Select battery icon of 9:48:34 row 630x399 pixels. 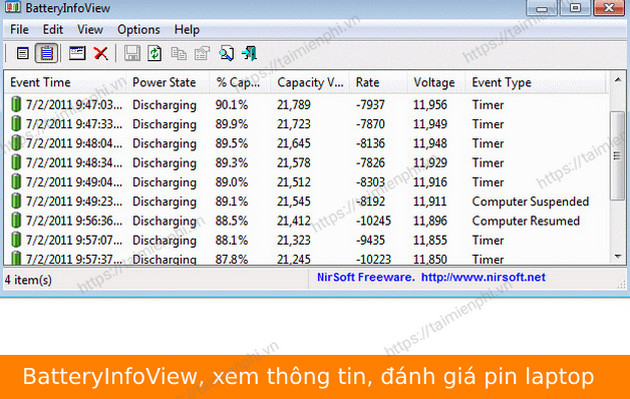pyautogui.click(x=16, y=162)
